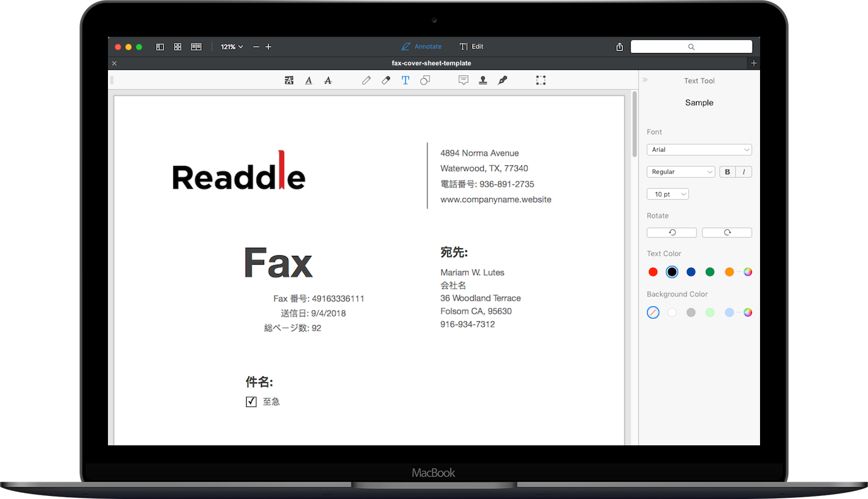Choose blue text color
This screenshot has width=868, height=499.
[x=691, y=272]
